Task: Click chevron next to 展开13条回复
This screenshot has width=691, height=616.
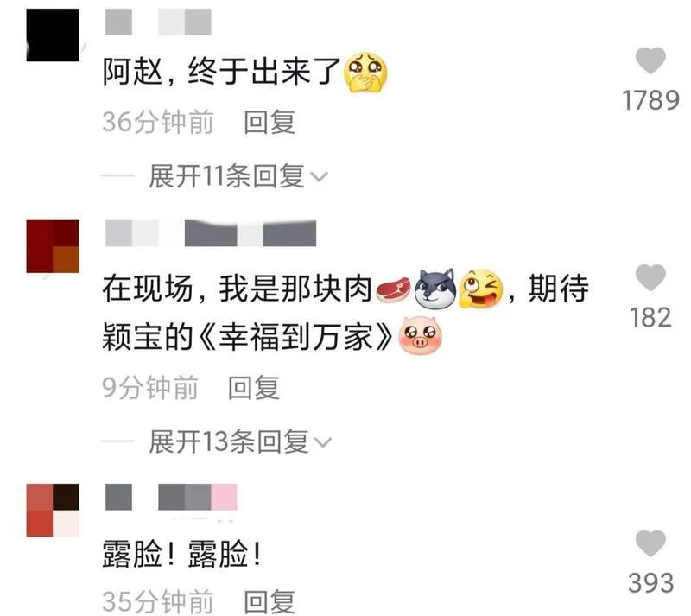Action: coord(323,441)
